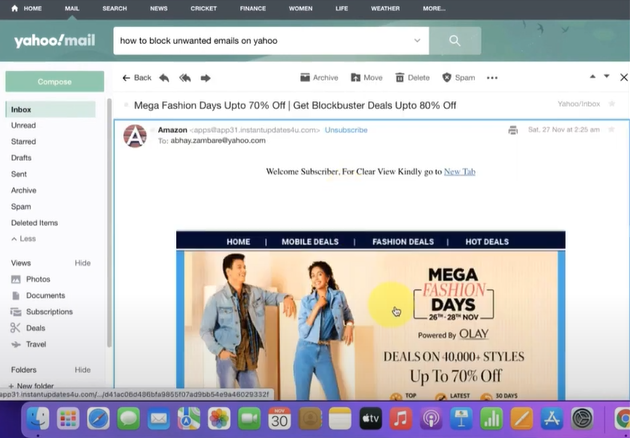
Task: Expand the search box options chevron
Action: click(x=417, y=41)
